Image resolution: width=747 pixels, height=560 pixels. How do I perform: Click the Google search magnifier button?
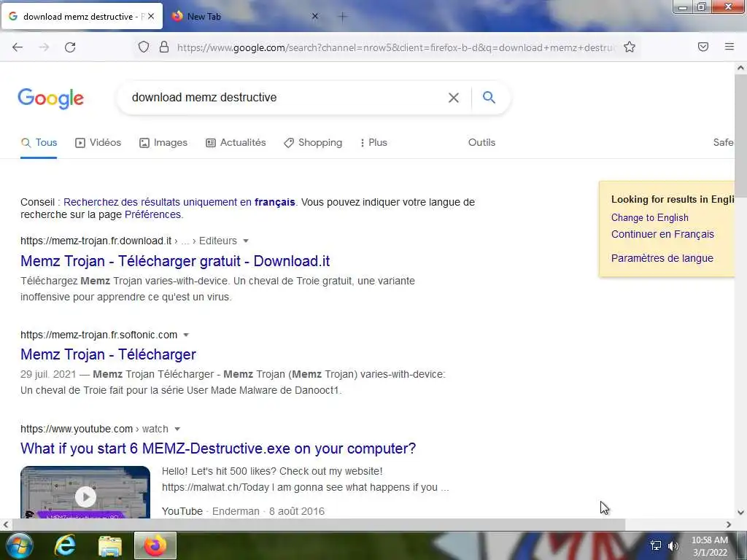coord(489,98)
